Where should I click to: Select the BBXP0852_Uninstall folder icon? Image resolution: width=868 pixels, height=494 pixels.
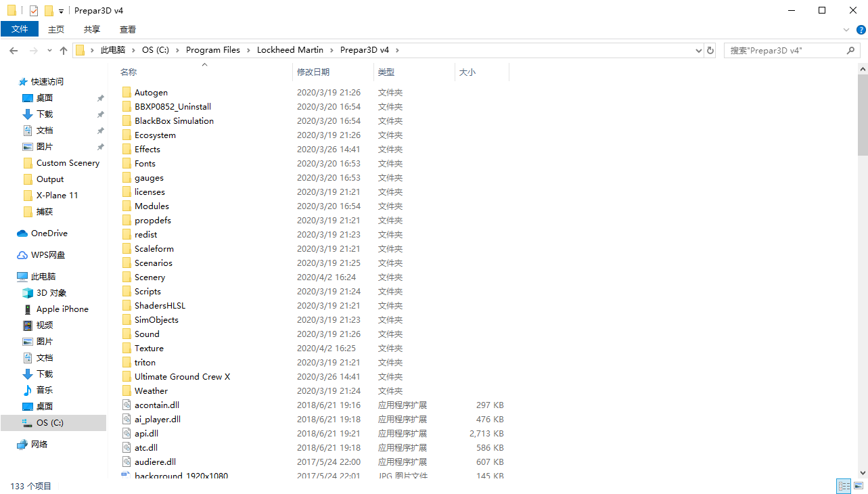tap(126, 107)
